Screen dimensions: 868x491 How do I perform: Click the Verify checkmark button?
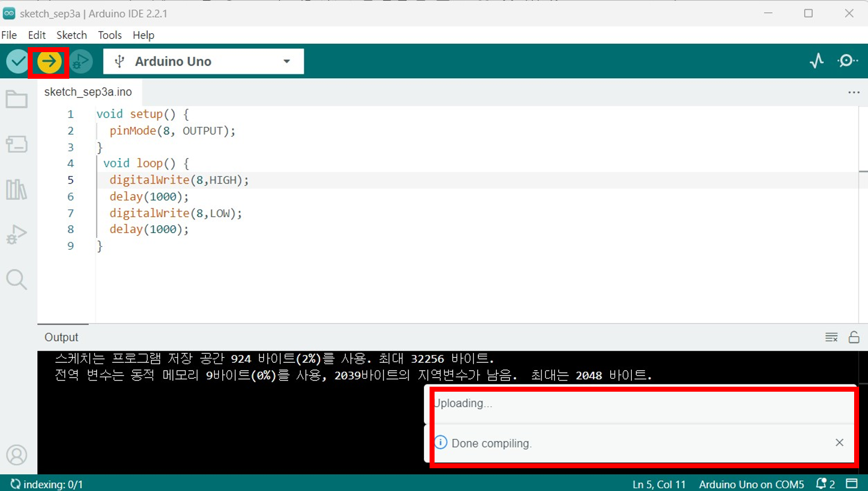[x=17, y=61]
